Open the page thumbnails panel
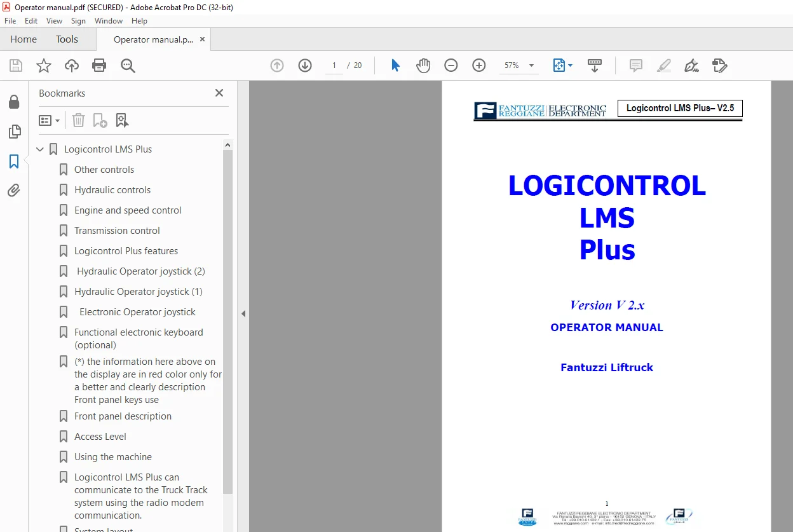The width and height of the screenshot is (793, 532). [x=14, y=132]
